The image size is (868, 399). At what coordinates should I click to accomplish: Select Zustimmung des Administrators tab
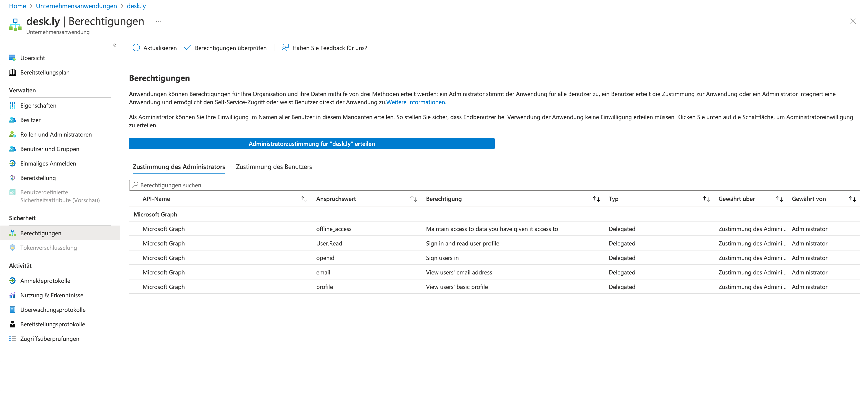(179, 166)
